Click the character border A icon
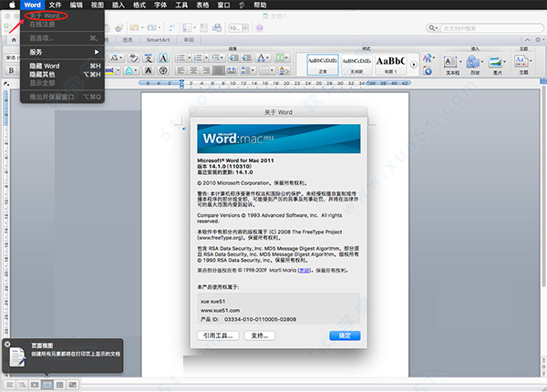Image resolution: width=547 pixels, height=392 pixels. point(163,58)
